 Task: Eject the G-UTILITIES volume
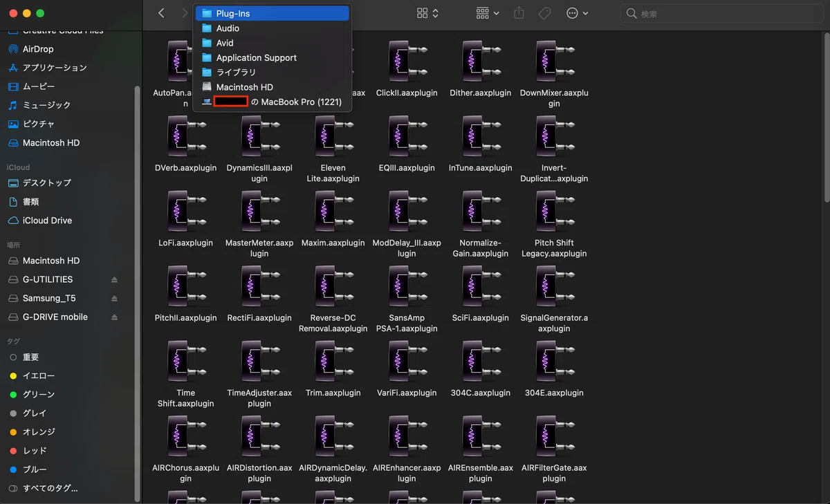click(x=114, y=279)
